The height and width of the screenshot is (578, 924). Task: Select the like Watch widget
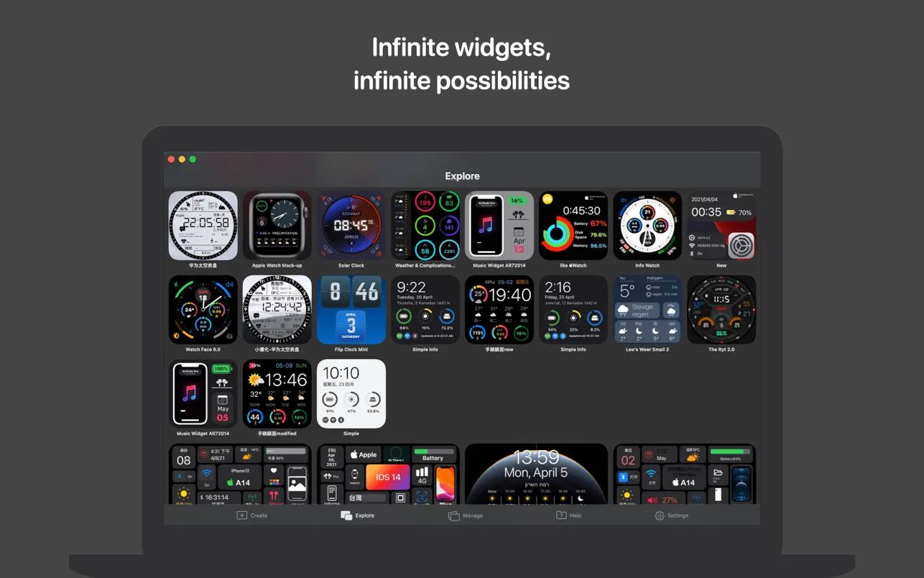pos(573,224)
